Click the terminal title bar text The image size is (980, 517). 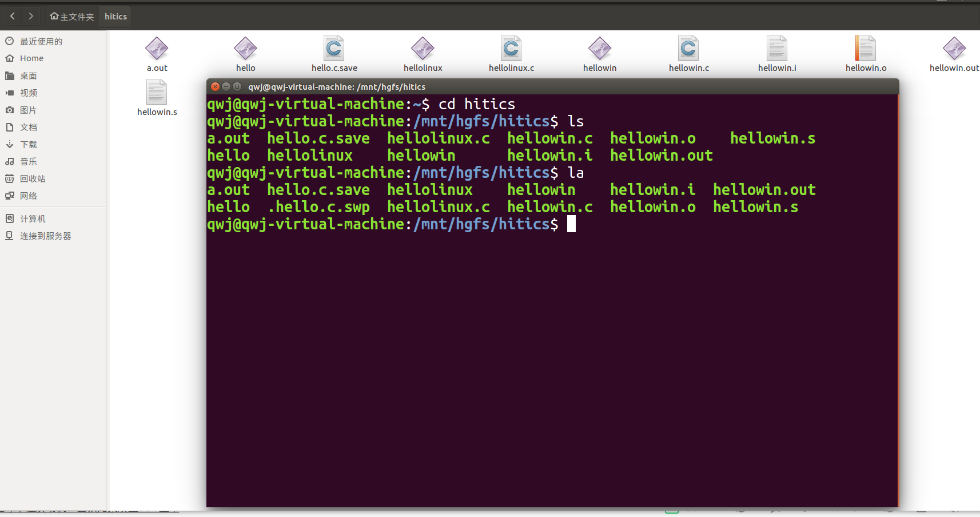[337, 87]
